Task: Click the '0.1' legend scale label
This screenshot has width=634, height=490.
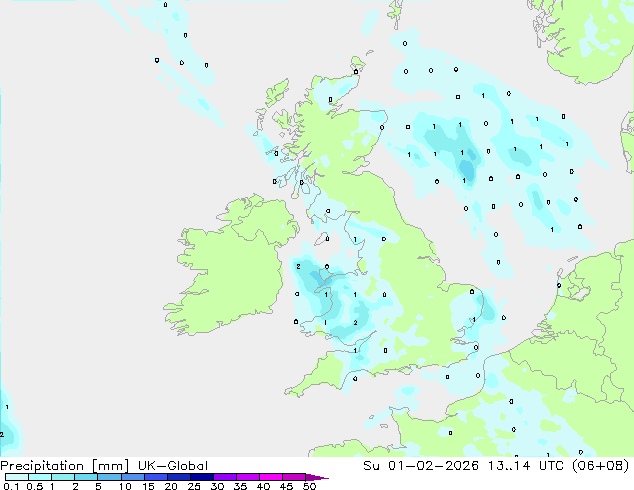Action: point(11,486)
